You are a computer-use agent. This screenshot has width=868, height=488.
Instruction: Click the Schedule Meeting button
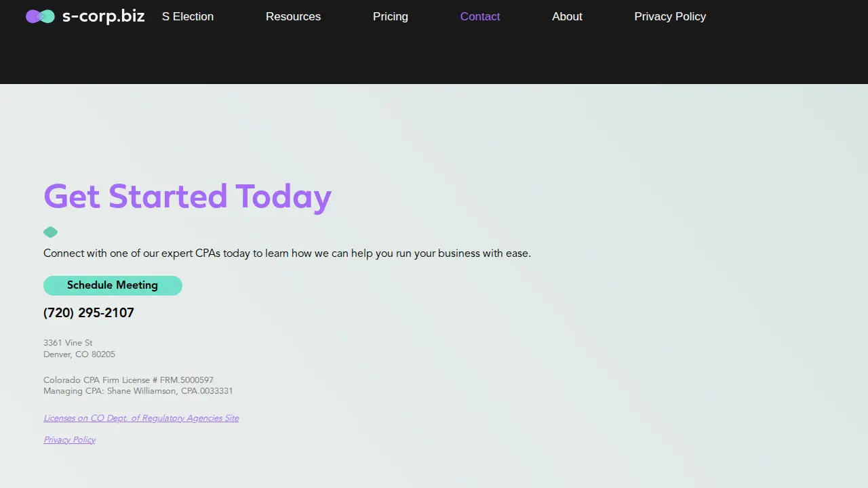(x=113, y=285)
